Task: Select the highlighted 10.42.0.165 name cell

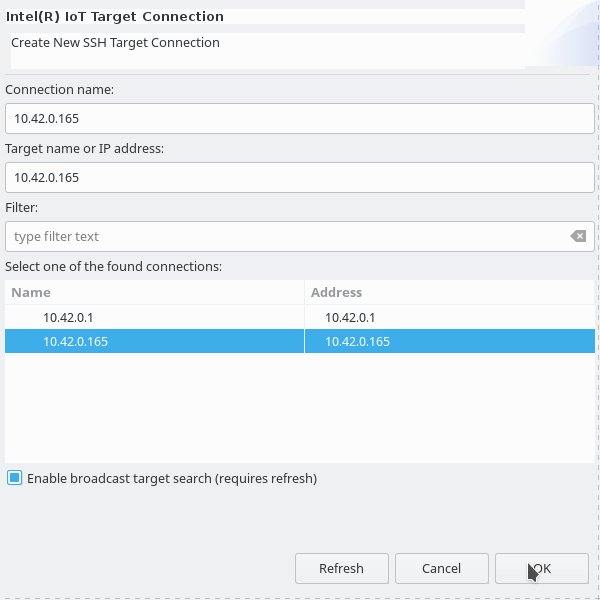Action: (155, 341)
